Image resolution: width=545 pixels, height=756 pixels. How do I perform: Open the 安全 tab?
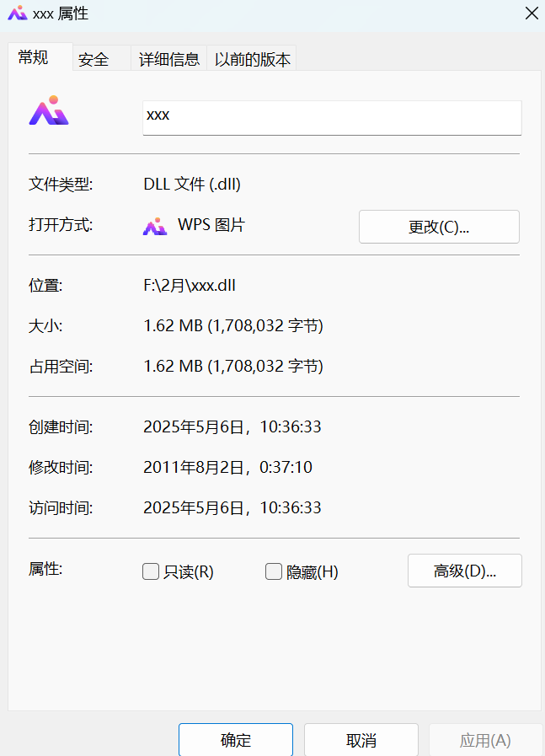coord(102,58)
